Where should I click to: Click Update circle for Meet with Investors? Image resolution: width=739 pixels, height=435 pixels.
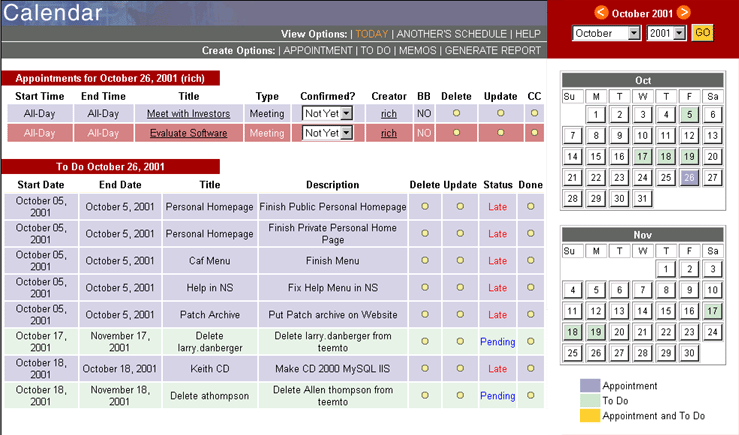point(501,113)
